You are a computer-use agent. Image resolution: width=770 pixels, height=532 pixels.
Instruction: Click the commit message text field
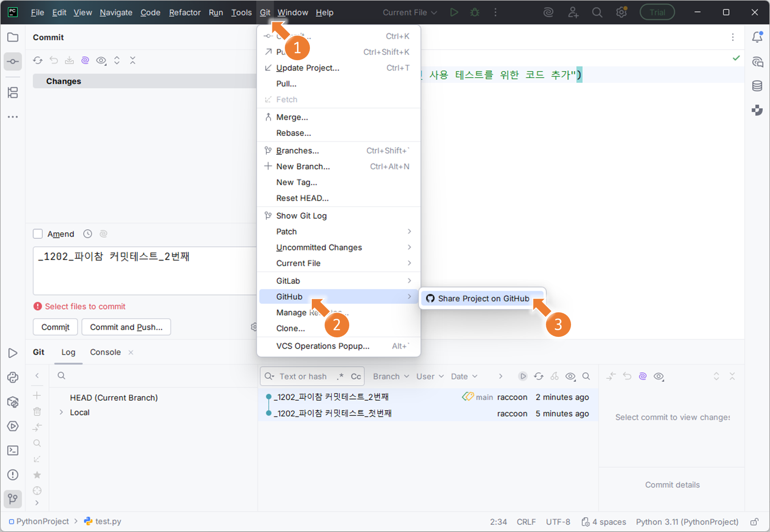pyautogui.click(x=145, y=271)
